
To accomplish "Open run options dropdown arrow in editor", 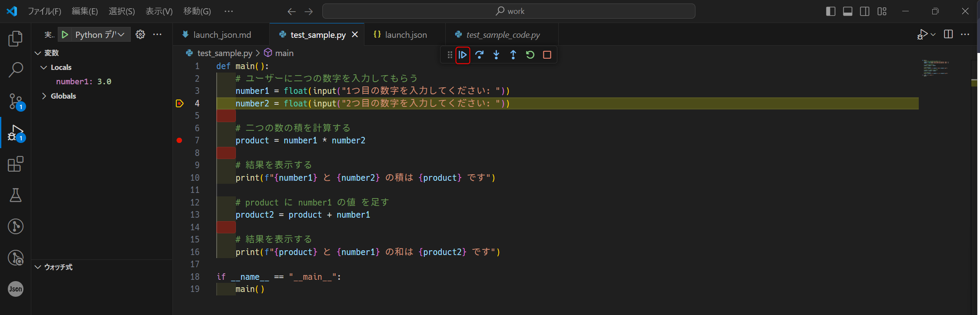I will (x=933, y=34).
